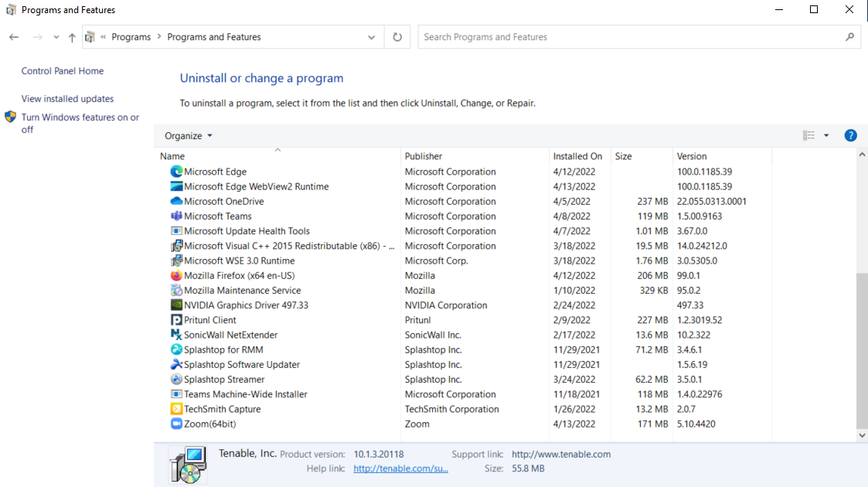Viewport: 868px width, 487px height.
Task: Click Programs and Features breadcrumb segment
Action: 213,37
